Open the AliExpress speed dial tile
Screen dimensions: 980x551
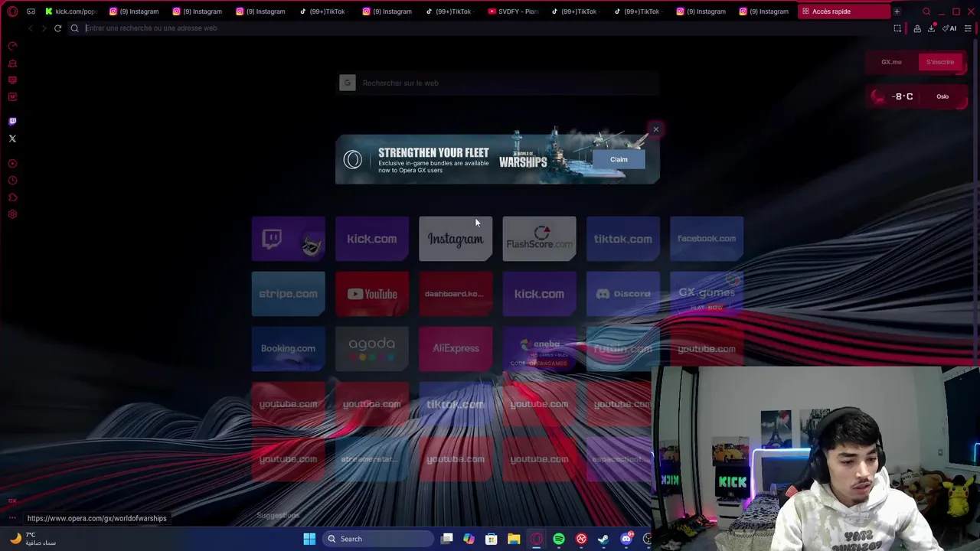pyautogui.click(x=456, y=348)
